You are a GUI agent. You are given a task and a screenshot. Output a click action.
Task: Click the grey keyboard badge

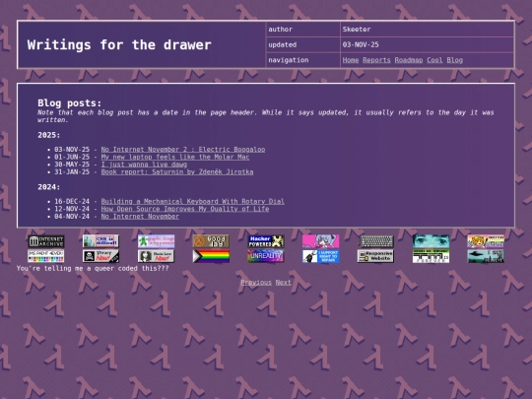[x=376, y=241]
